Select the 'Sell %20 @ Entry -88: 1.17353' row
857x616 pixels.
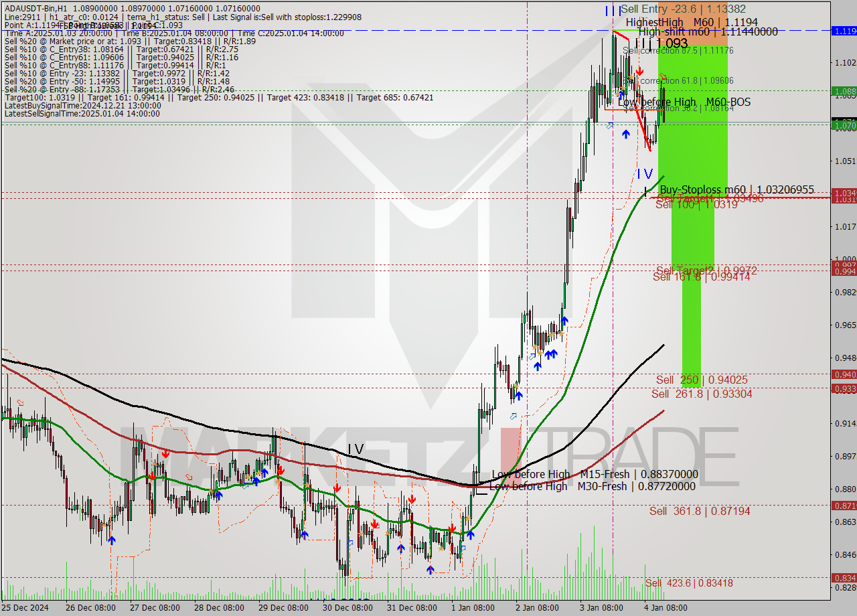pos(119,90)
